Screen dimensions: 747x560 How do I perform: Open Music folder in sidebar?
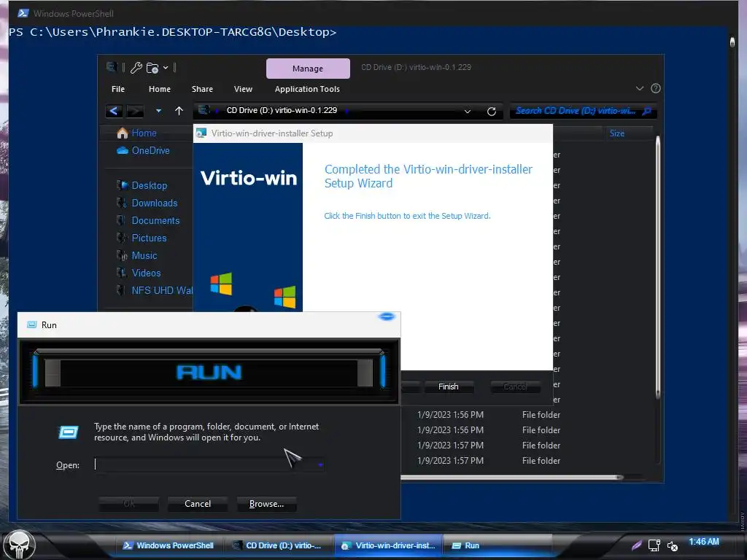point(136,256)
